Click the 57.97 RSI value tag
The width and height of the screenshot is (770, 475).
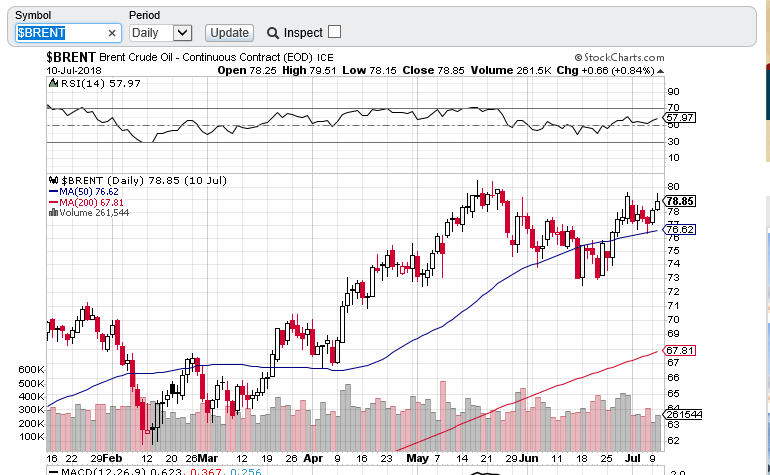click(679, 118)
